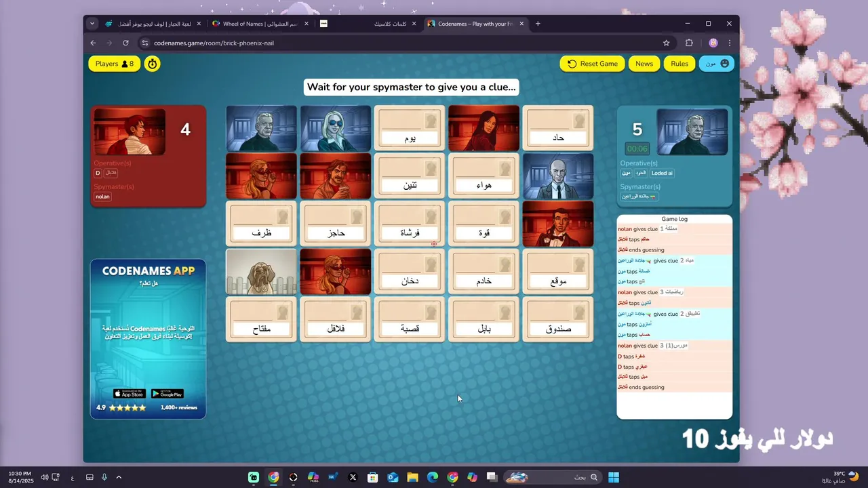Open File Explorer from taskbar

coord(412,477)
